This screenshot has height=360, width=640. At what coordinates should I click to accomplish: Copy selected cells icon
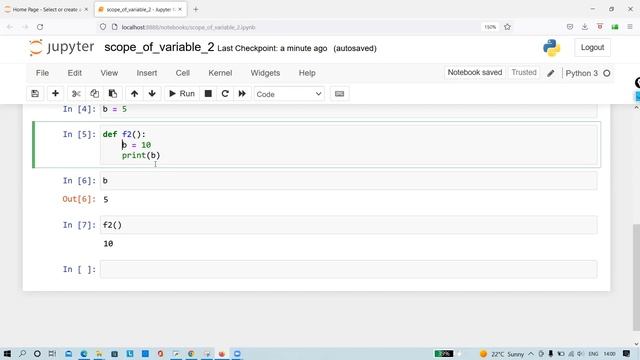(94, 94)
